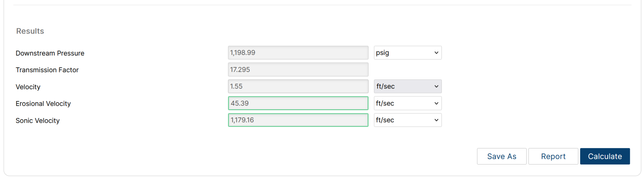Screen dimensions: 644x183
Task: Click the Transmission Factor result field
Action: click(x=298, y=69)
